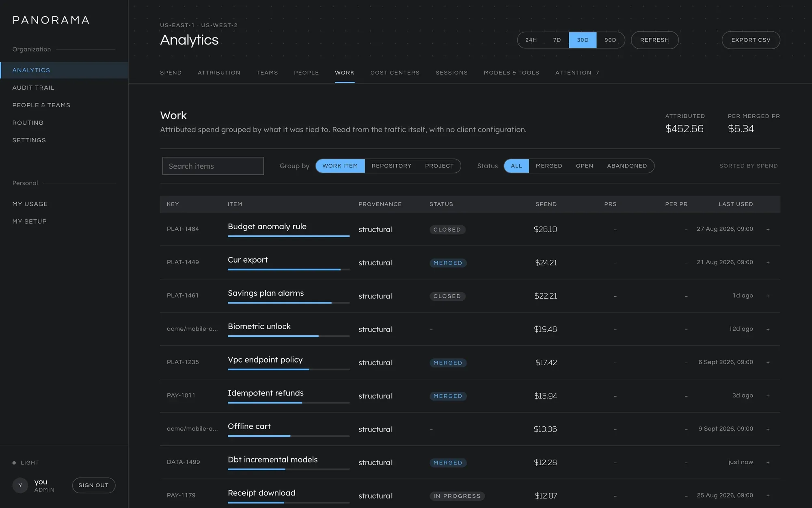Viewport: 812px width, 508px height.
Task: Click the per merged PR value $6.34
Action: tap(741, 129)
